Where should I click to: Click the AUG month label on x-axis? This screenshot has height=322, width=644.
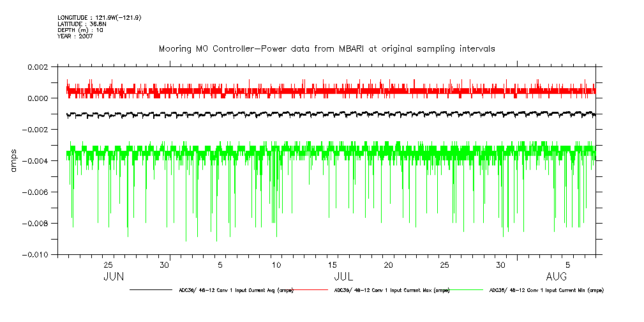pyautogui.click(x=557, y=277)
